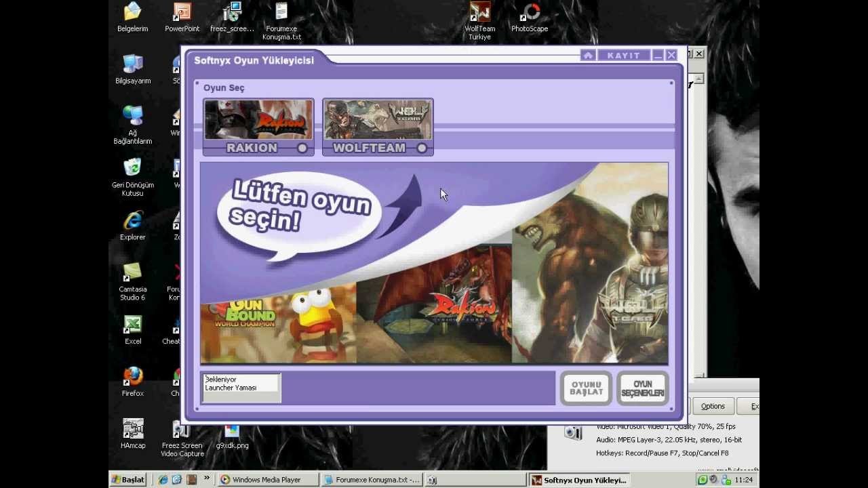Open Ağ Bağlantılarım desktop icon
Viewport: 868px width, 488px height.
[133, 125]
